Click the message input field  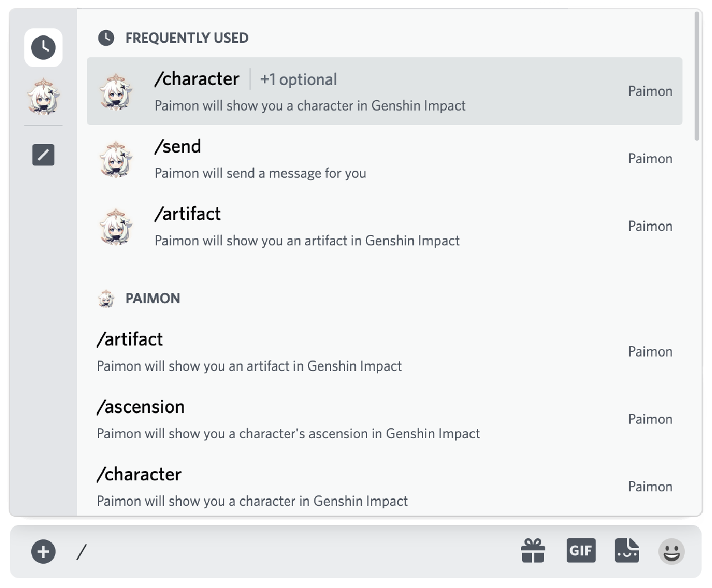pos(289,552)
